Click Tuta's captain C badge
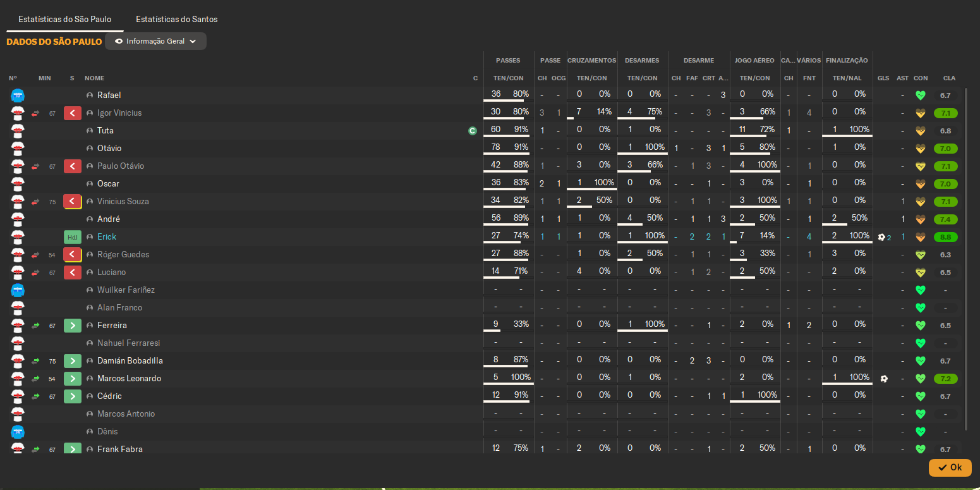 click(x=472, y=131)
